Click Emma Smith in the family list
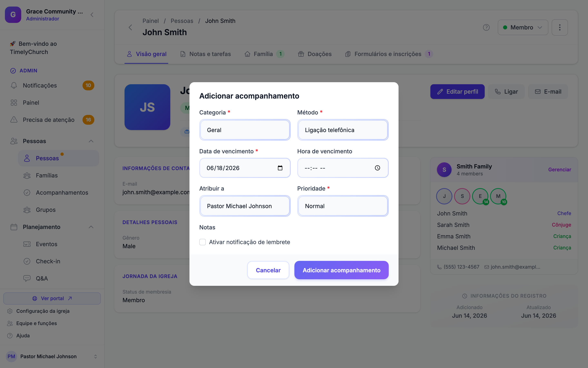The image size is (588, 368). (454, 236)
